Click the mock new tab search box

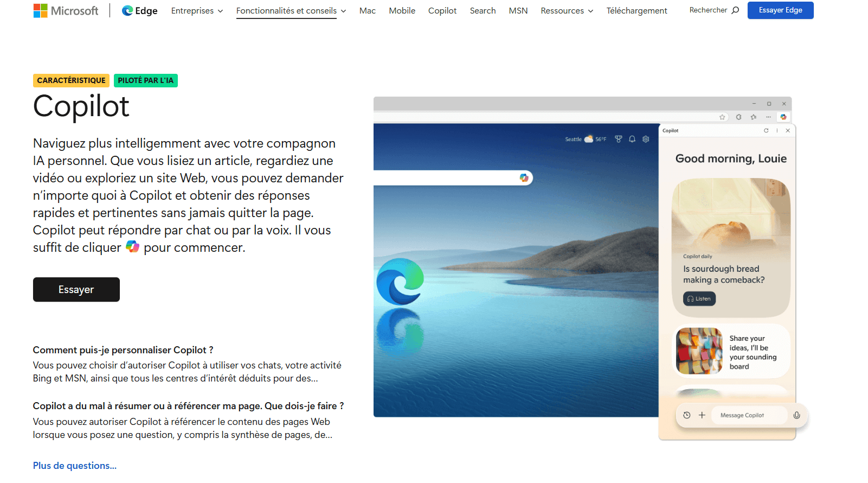coord(453,178)
